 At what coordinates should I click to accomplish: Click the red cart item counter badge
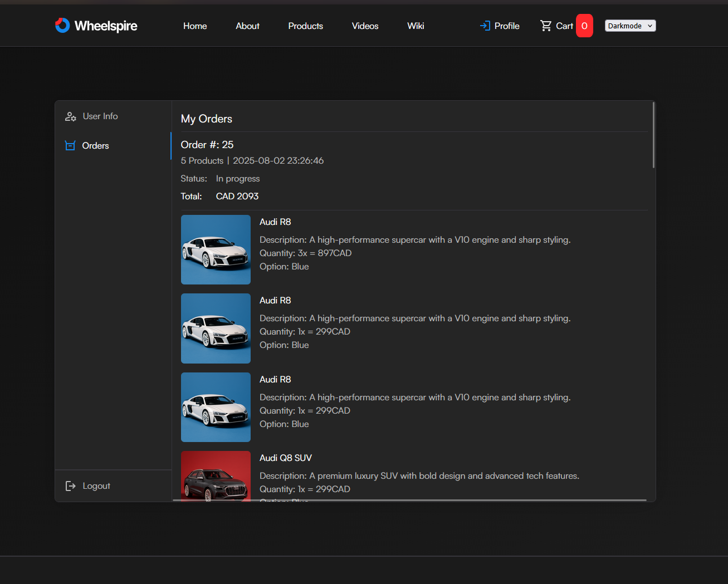tap(584, 25)
